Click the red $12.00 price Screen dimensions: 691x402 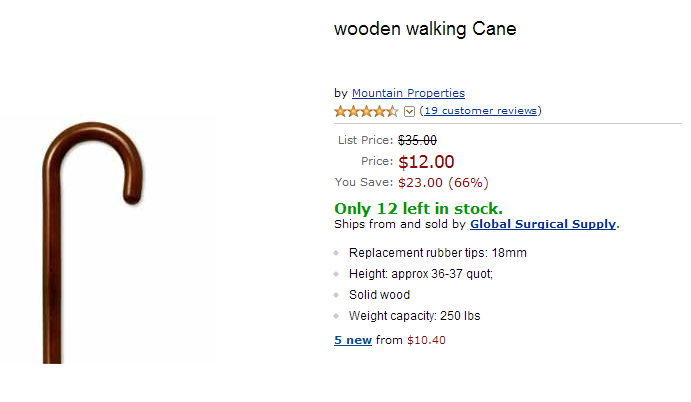click(426, 162)
